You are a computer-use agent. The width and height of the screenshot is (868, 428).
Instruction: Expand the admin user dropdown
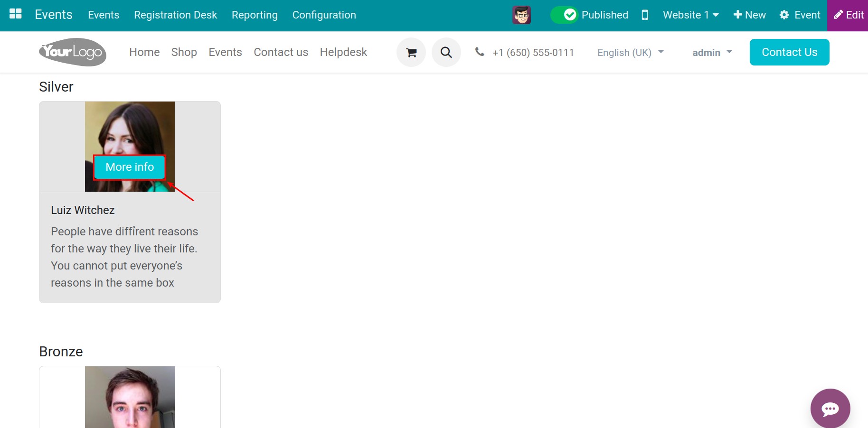712,53
